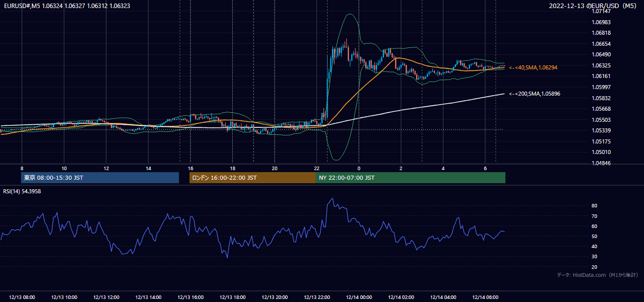Screen dimensions: 644x302
Task: Select the NY 22:00-07:00 JST session bar
Action: [411, 178]
